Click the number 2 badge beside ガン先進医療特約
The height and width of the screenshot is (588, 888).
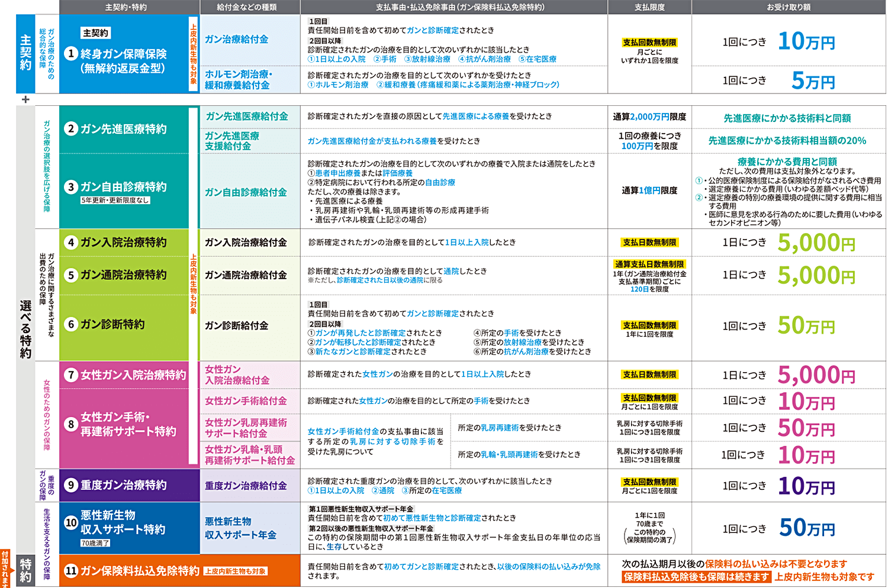click(71, 128)
